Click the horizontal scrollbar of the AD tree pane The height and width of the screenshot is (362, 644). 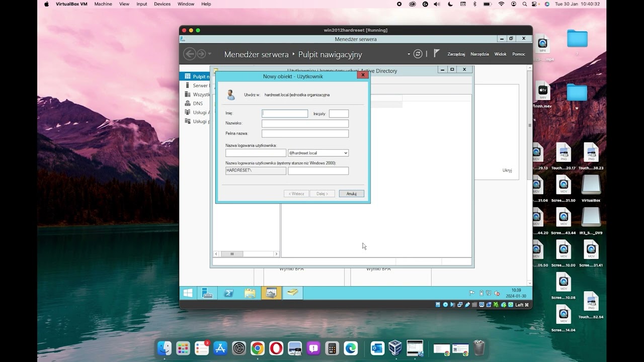[x=246, y=254]
